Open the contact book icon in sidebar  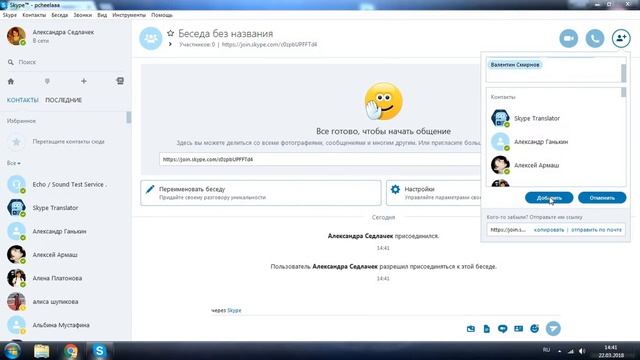click(120, 81)
